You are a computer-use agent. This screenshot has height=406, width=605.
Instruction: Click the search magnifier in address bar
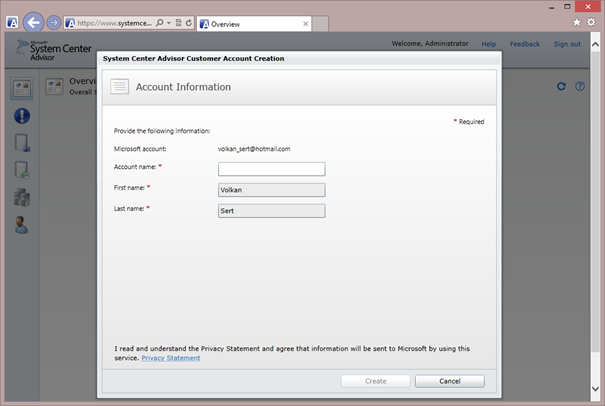coord(159,23)
